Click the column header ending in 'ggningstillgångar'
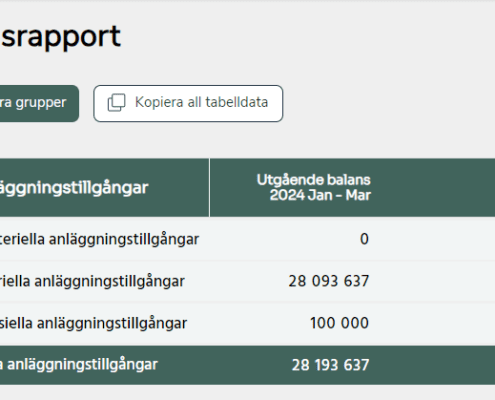 pos(74,188)
